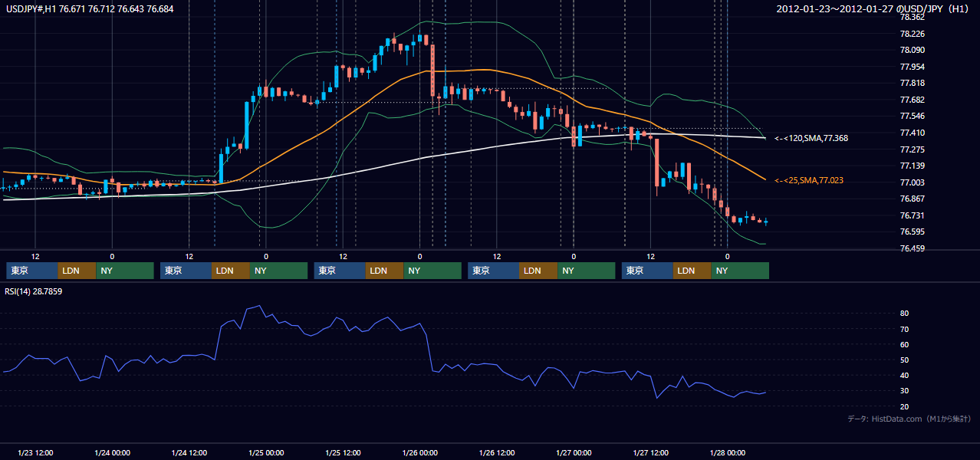Select the RSI scale value 70

point(905,329)
